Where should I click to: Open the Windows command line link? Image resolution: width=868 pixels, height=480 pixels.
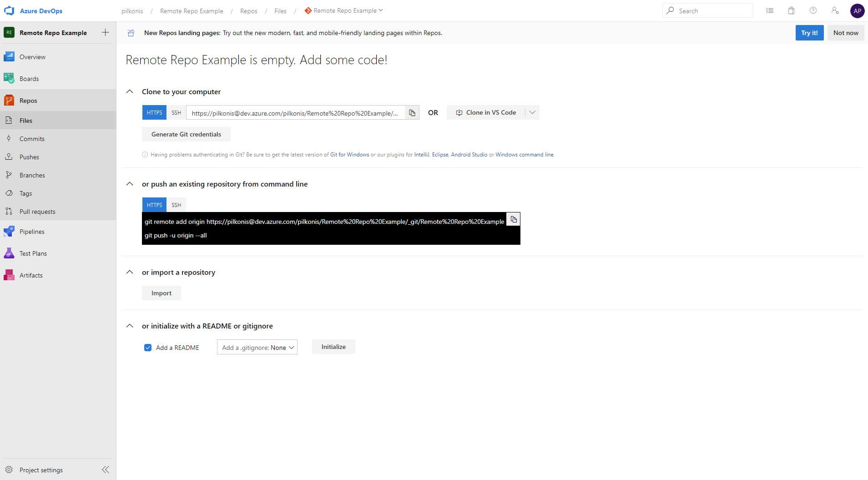click(x=525, y=155)
